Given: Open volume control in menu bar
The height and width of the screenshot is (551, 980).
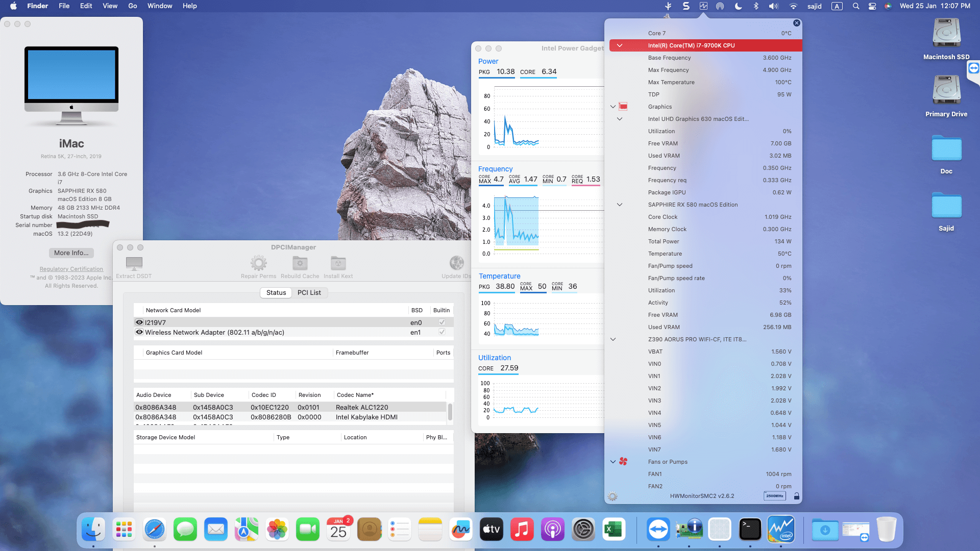Looking at the screenshot, I should [773, 6].
